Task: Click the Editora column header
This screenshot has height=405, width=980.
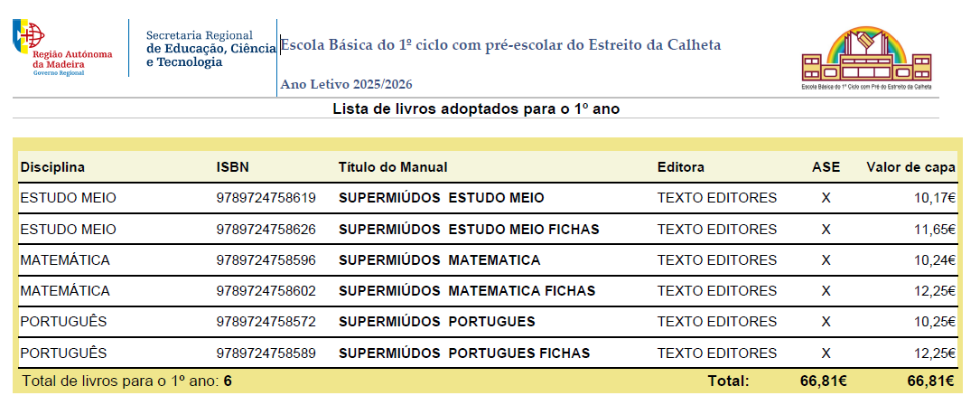Action: tap(681, 167)
